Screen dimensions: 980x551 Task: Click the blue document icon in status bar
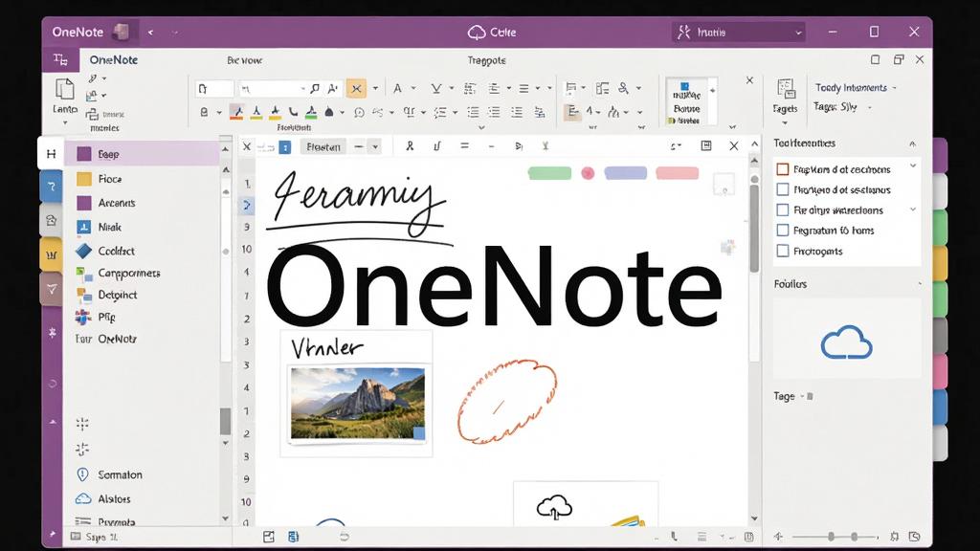tap(293, 537)
